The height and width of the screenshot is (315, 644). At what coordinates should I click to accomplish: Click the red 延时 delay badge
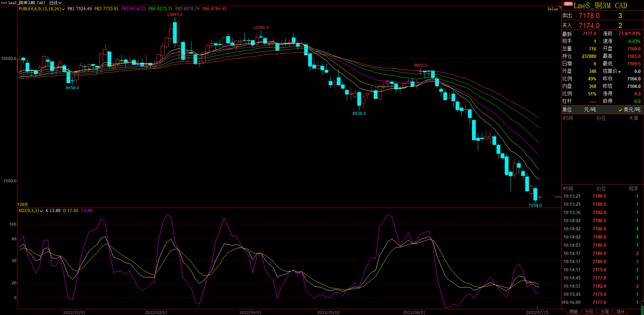click(x=568, y=4)
